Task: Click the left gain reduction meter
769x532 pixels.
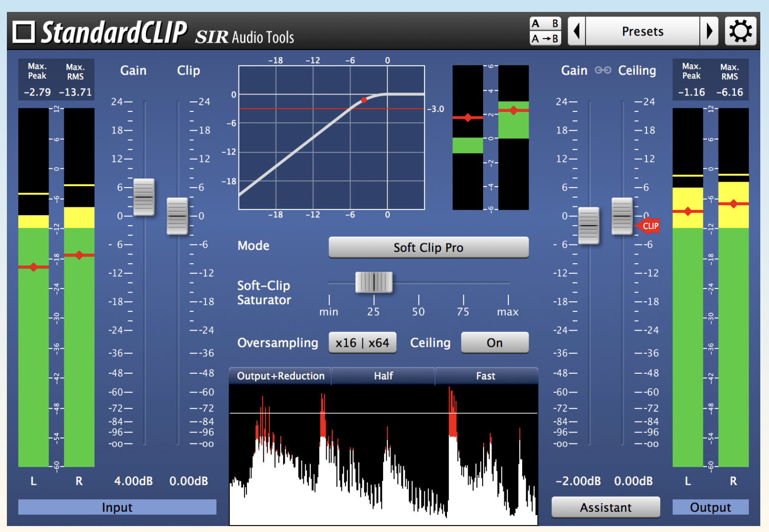Action: 468,138
